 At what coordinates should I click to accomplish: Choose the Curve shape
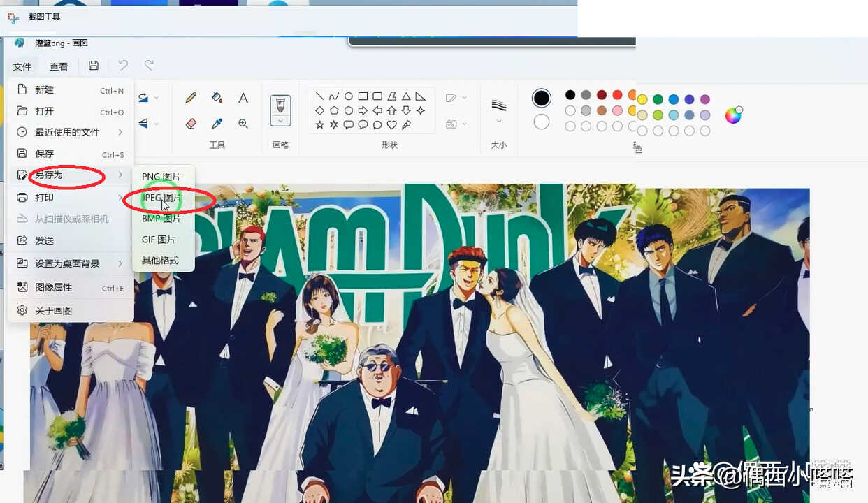coord(334,96)
